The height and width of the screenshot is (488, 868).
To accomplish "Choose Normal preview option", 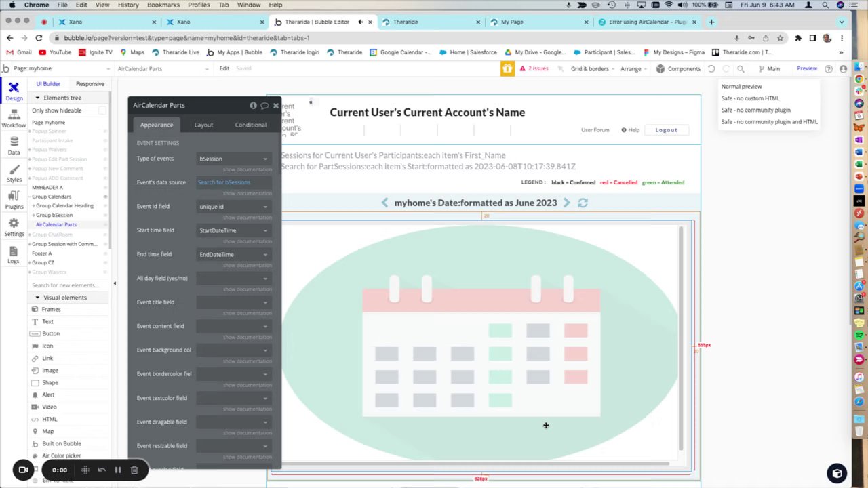I will (741, 87).
